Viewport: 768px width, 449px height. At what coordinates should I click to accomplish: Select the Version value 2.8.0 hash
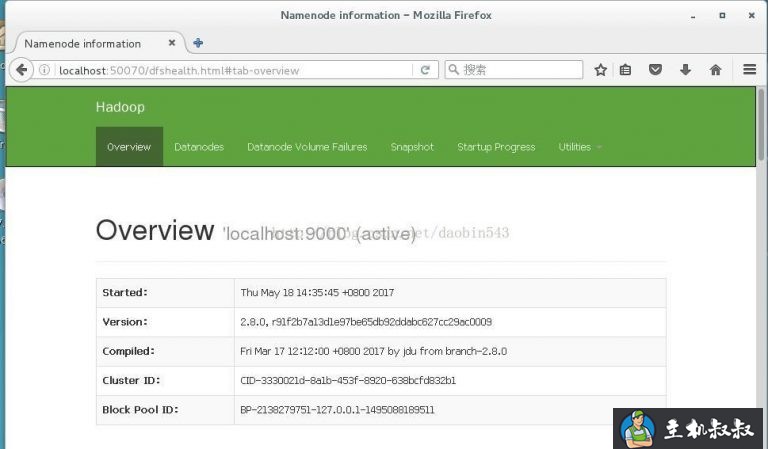tap(366, 322)
